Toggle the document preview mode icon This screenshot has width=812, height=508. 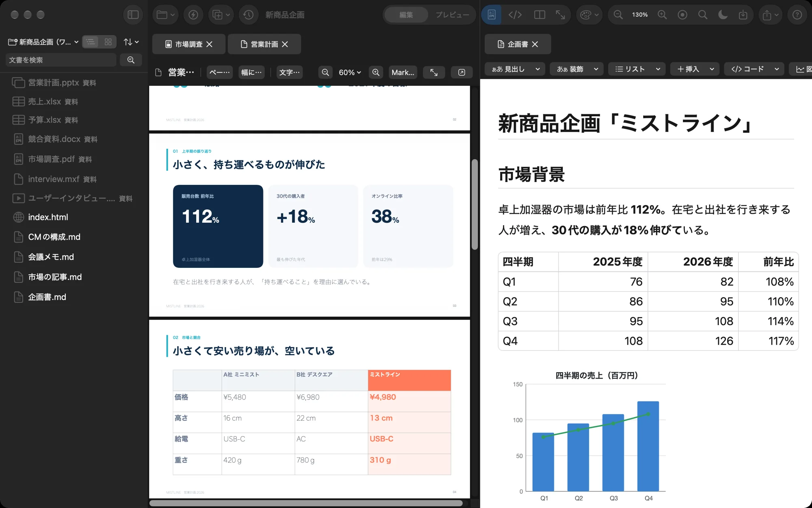coord(492,15)
